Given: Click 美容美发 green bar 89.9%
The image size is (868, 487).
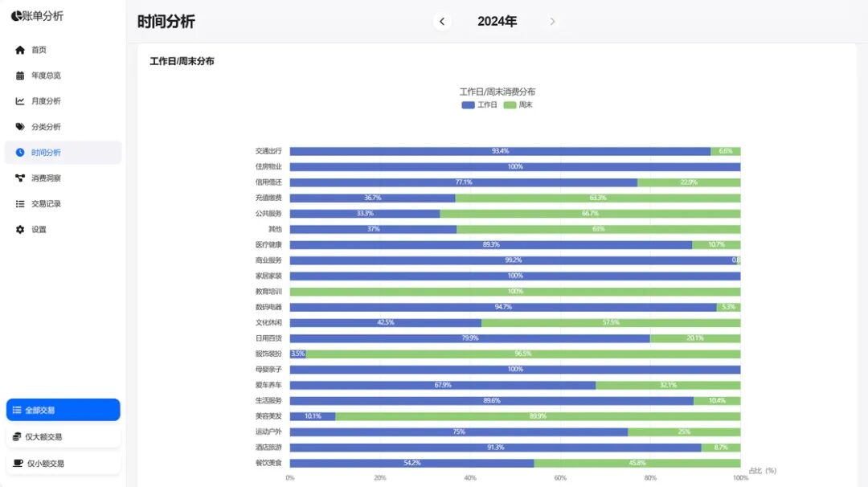Looking at the screenshot, I should click(538, 416).
